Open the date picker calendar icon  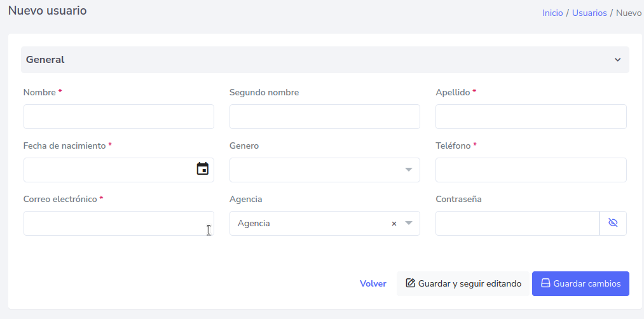coord(203,169)
